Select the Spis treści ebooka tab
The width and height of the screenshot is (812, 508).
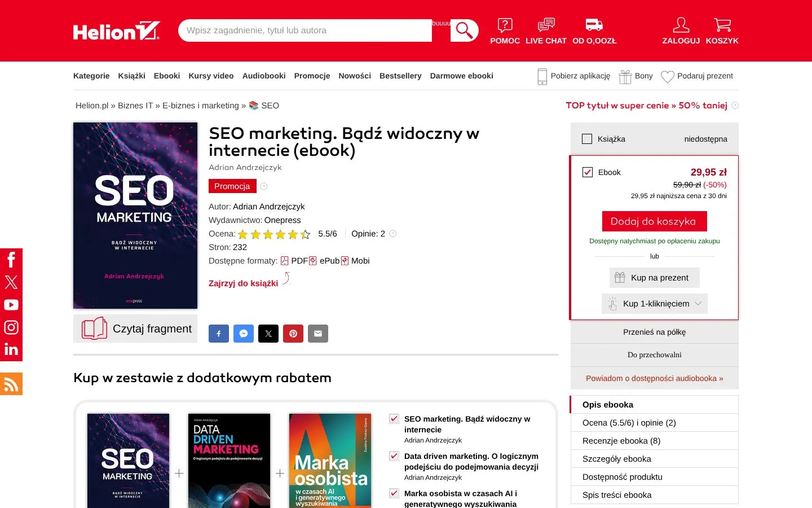pos(655,495)
